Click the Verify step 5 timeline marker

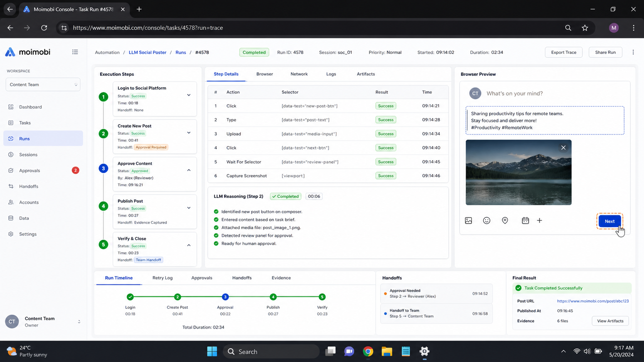tap(322, 297)
